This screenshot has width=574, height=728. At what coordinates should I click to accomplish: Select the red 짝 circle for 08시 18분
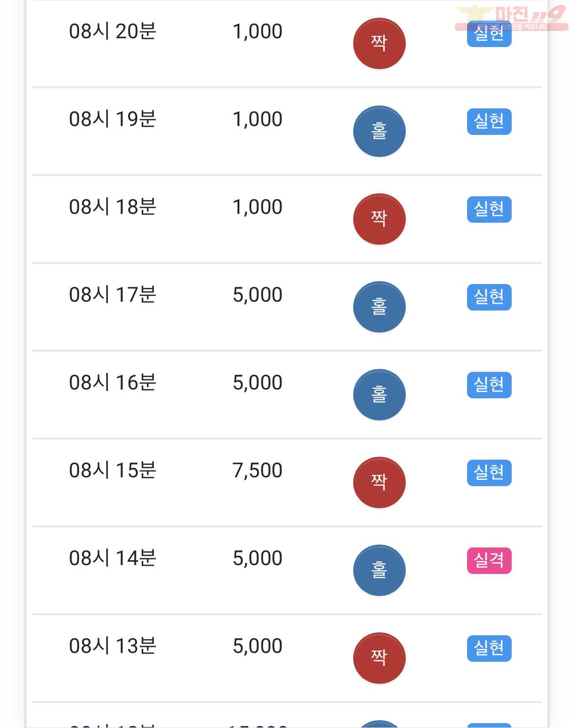[x=379, y=219]
